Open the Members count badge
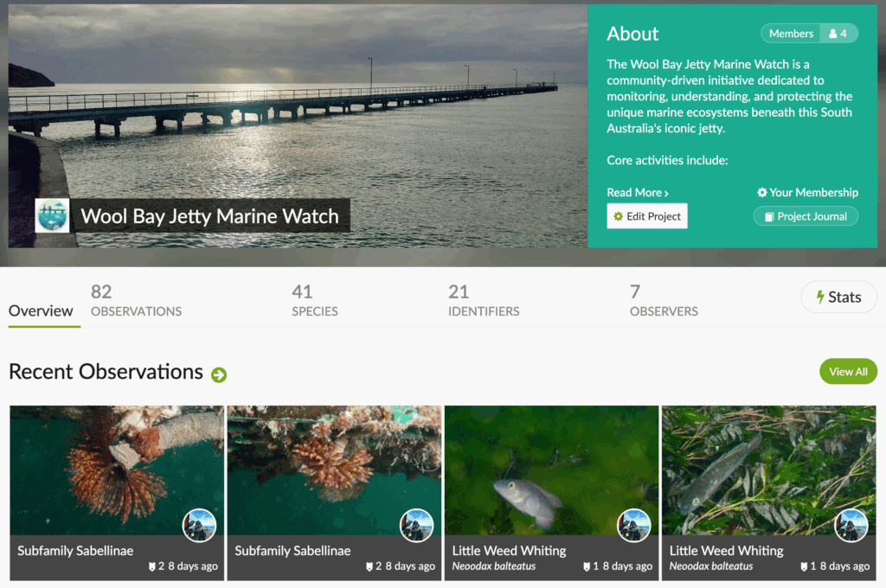This screenshot has height=588, width=886. click(809, 34)
